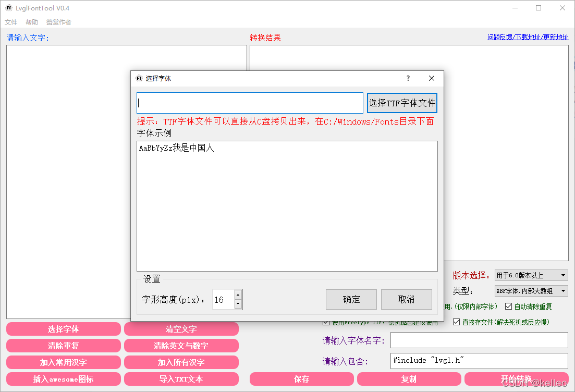Click the 转换结果 output area
This screenshot has width=575, height=392.
pos(506,153)
